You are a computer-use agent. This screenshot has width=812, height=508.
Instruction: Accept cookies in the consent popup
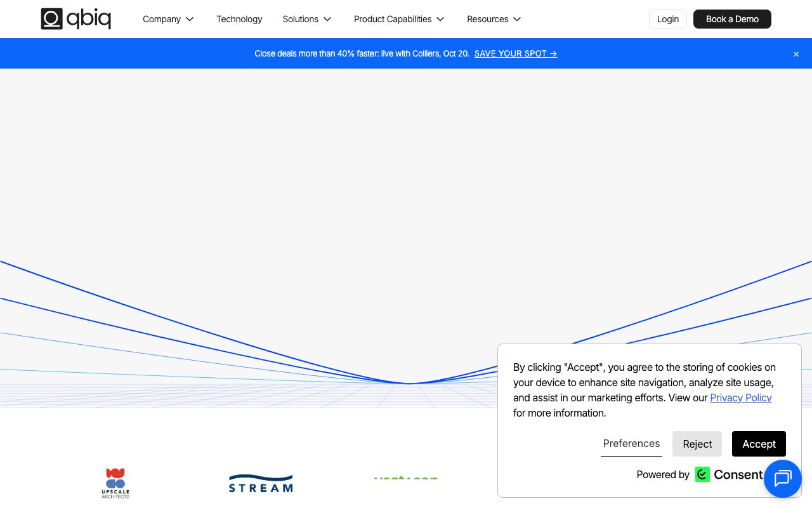pyautogui.click(x=759, y=444)
